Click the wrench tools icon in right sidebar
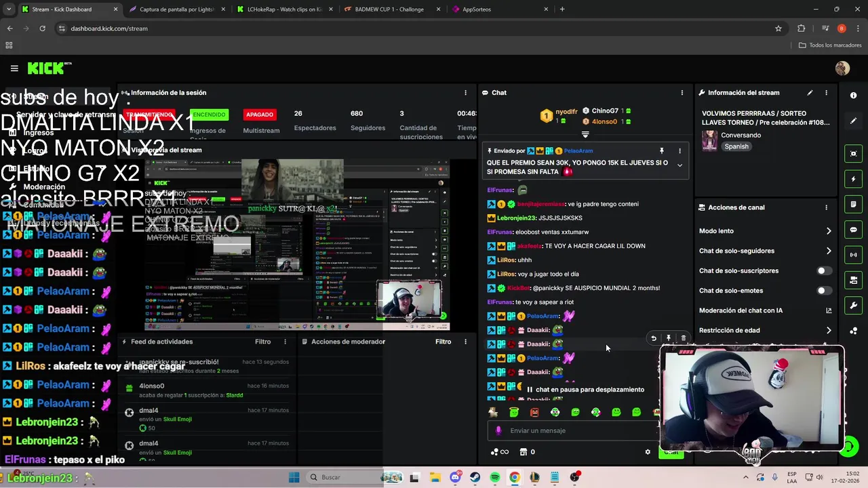 tap(854, 306)
